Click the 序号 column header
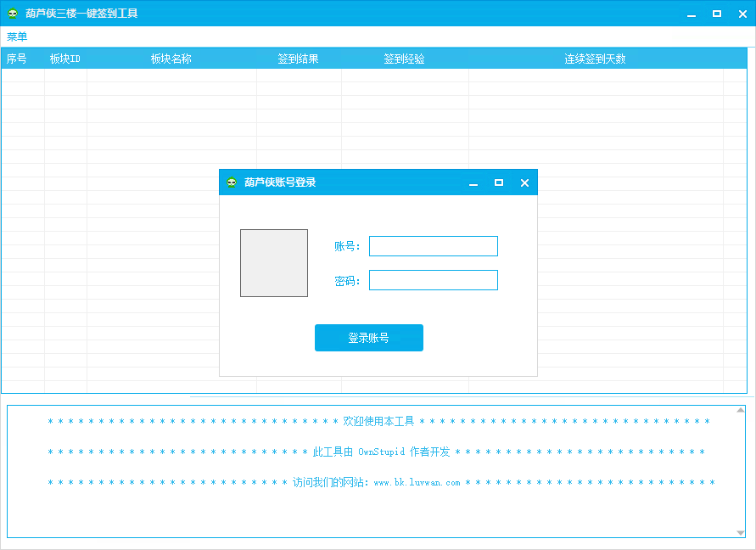756x550 pixels. point(17,59)
